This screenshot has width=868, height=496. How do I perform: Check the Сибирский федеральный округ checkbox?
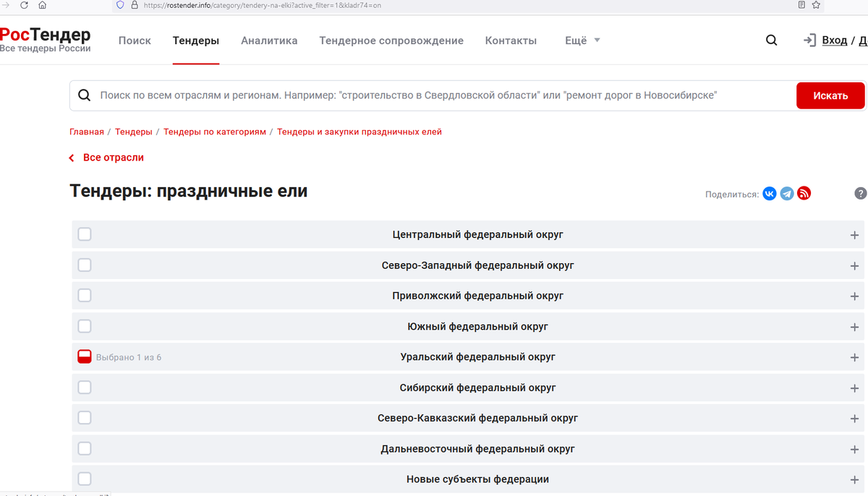tap(85, 387)
